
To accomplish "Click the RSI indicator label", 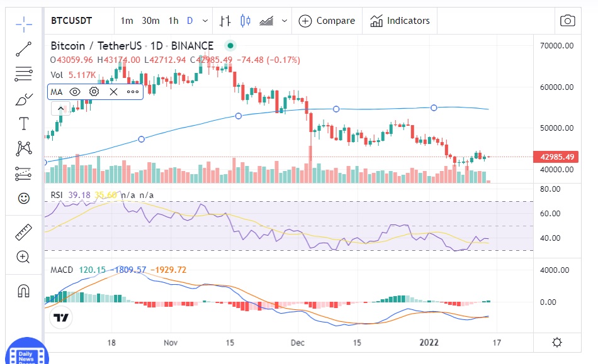I will point(57,195).
